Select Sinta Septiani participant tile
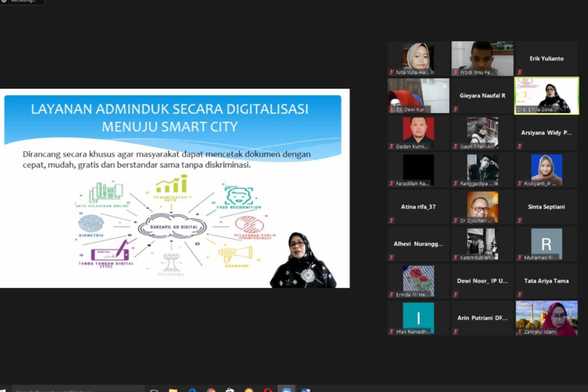 coord(546,207)
